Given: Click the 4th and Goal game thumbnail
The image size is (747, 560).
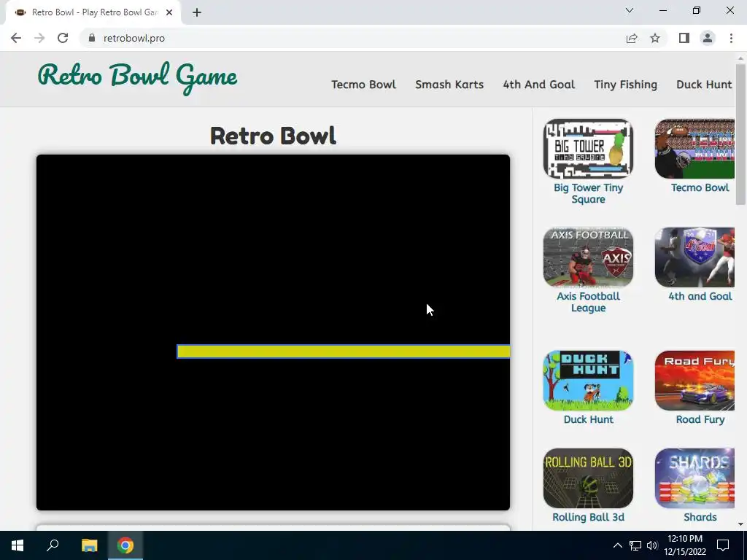Looking at the screenshot, I should [695, 257].
